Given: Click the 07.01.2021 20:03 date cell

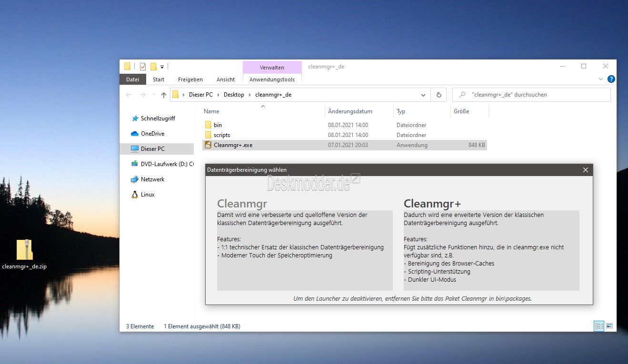Looking at the screenshot, I should click(348, 145).
